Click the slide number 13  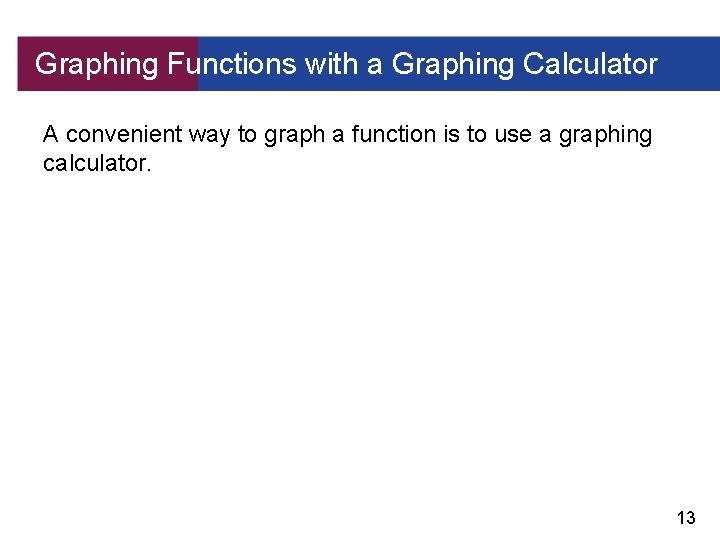[x=686, y=518]
